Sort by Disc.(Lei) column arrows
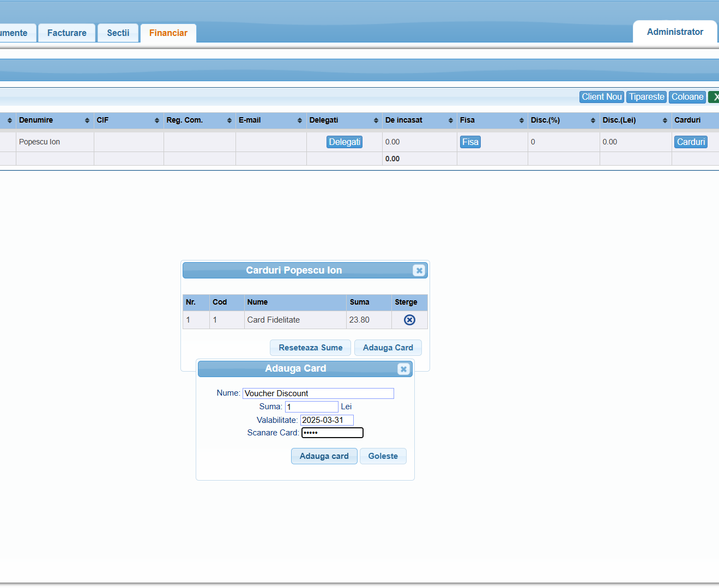This screenshot has height=588, width=719. (x=665, y=120)
